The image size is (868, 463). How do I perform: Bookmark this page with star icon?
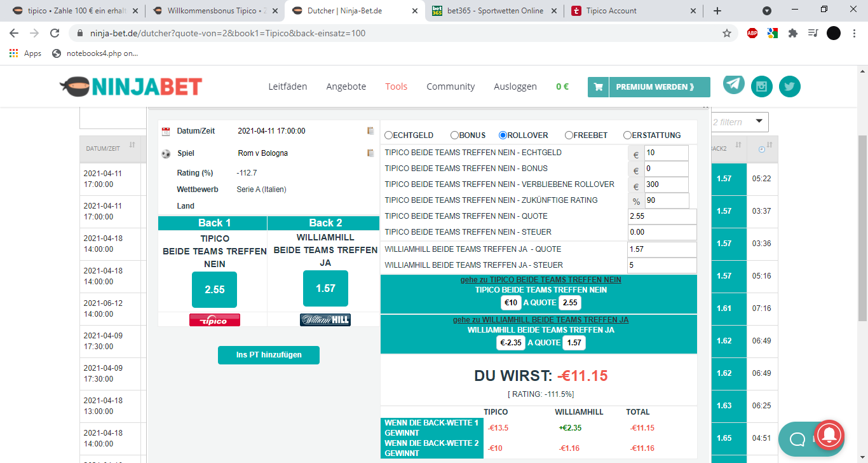click(x=727, y=33)
